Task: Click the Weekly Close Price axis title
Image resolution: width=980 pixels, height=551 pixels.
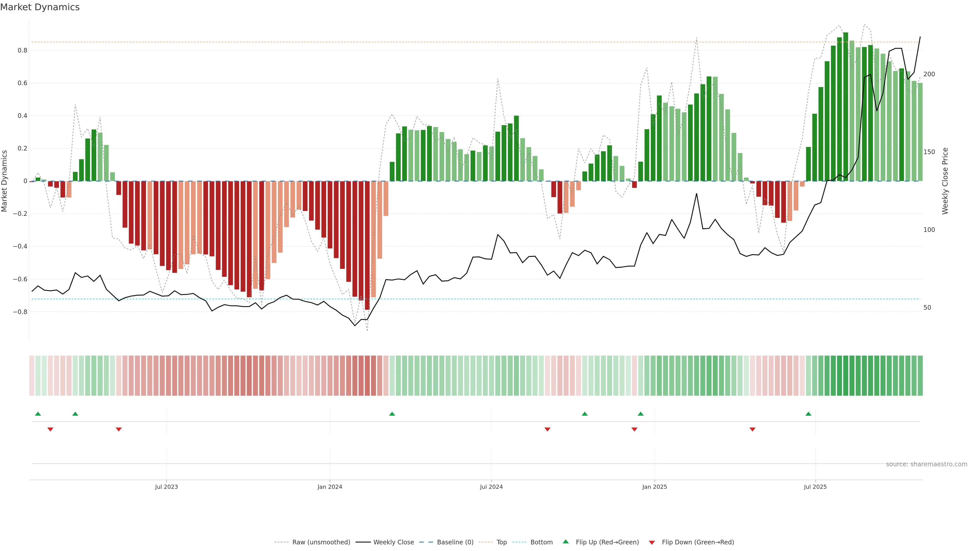Action: point(945,181)
